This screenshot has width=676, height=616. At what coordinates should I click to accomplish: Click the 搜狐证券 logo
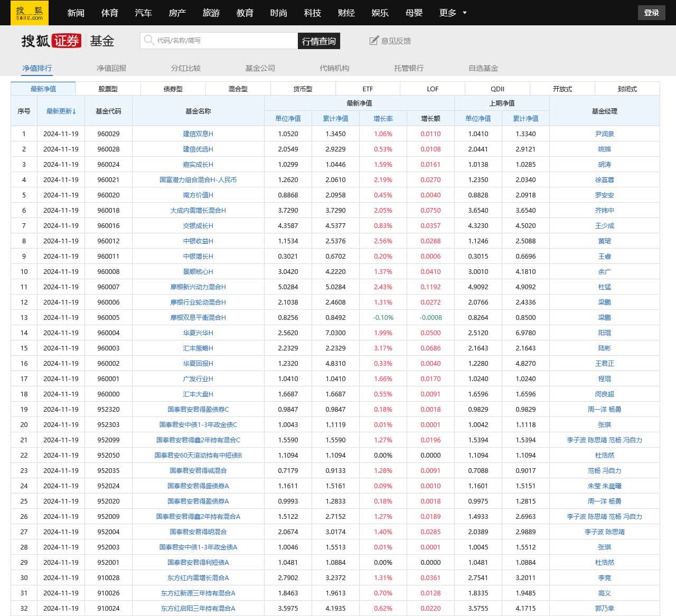(x=51, y=41)
